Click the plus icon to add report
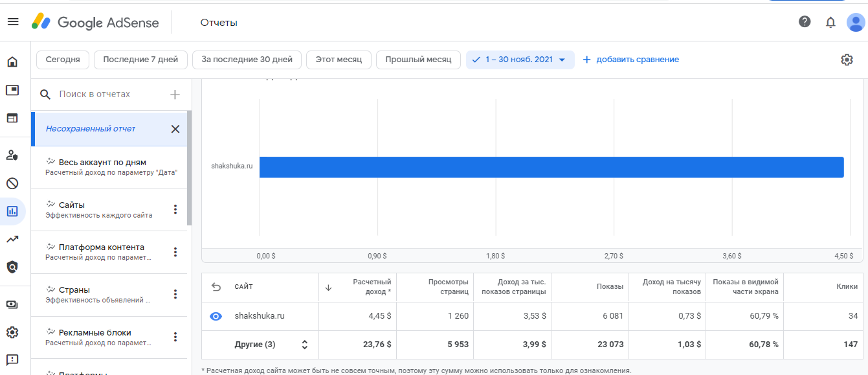 coord(175,95)
